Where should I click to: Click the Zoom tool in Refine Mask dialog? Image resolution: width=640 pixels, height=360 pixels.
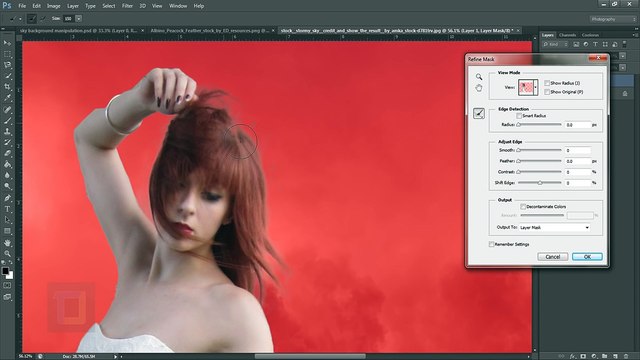click(479, 77)
